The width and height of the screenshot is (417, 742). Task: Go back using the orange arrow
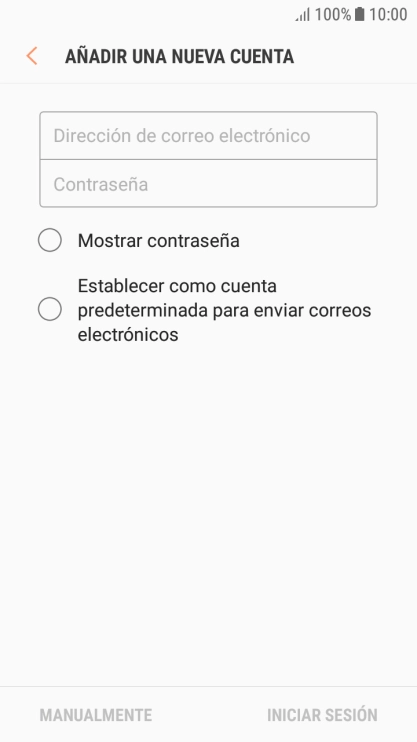click(x=32, y=56)
